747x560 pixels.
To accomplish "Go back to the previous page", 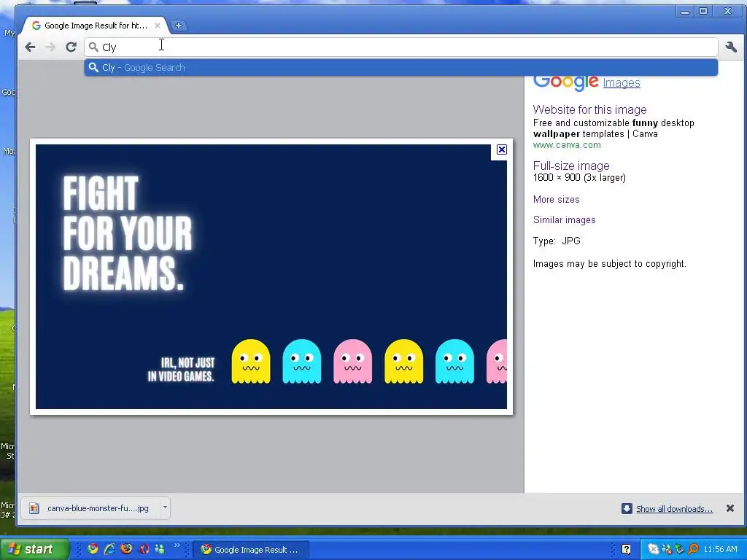I will coord(31,47).
